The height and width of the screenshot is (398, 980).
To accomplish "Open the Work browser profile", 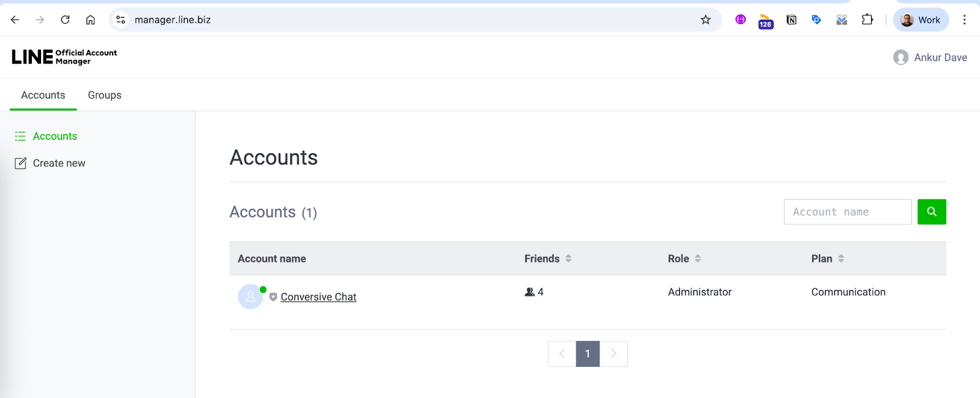I will 921,20.
